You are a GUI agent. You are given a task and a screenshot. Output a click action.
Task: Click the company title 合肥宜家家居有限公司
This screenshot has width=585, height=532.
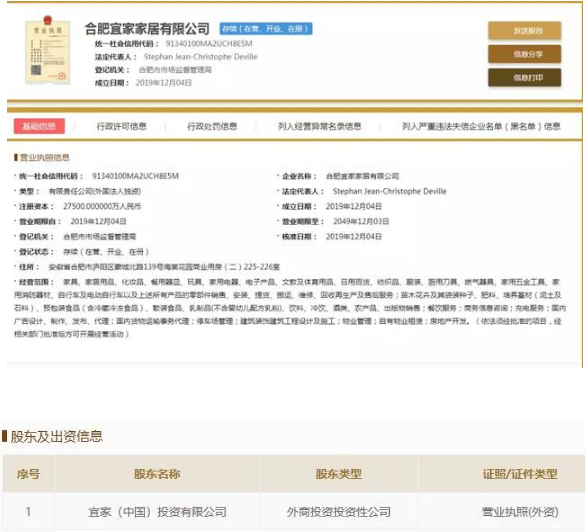[147, 29]
